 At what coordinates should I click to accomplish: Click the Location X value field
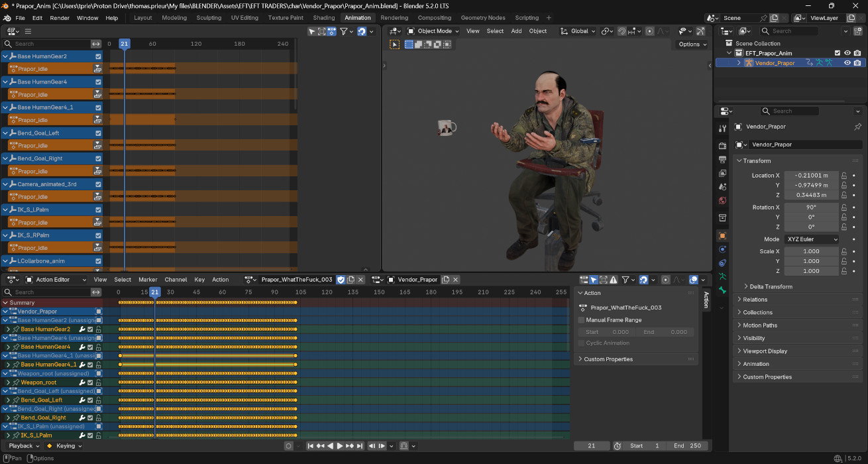click(812, 176)
